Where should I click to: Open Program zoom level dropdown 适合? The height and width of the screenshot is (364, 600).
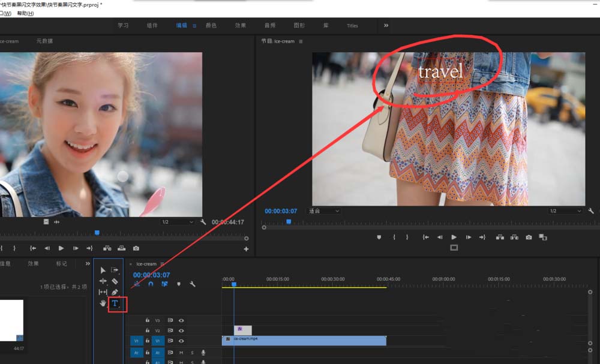click(324, 211)
